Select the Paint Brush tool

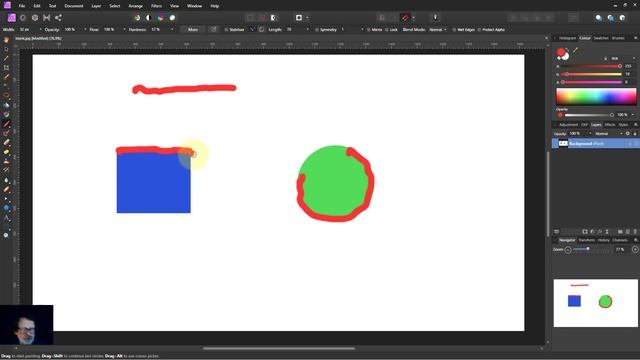(x=6, y=124)
